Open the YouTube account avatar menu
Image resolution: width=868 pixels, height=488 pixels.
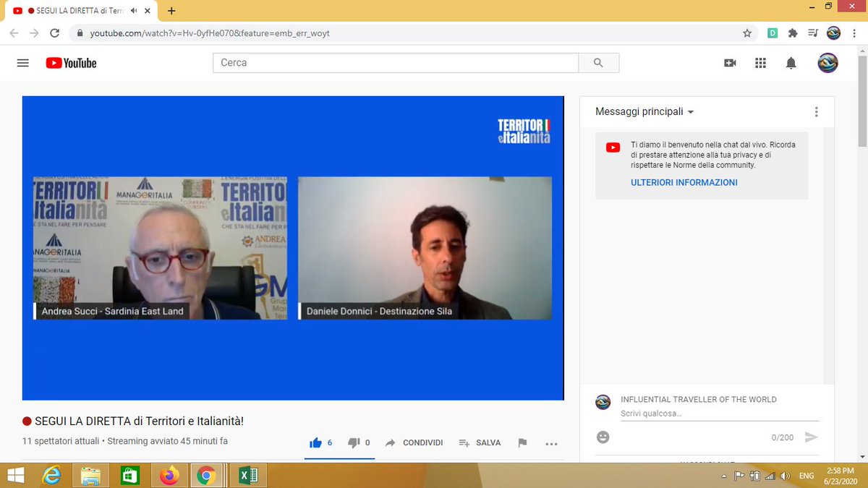(x=828, y=63)
